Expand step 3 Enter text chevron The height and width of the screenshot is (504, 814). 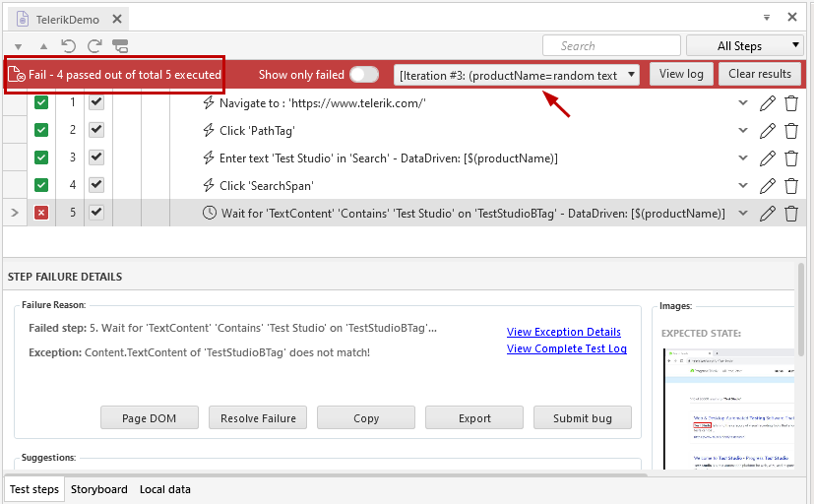click(743, 157)
